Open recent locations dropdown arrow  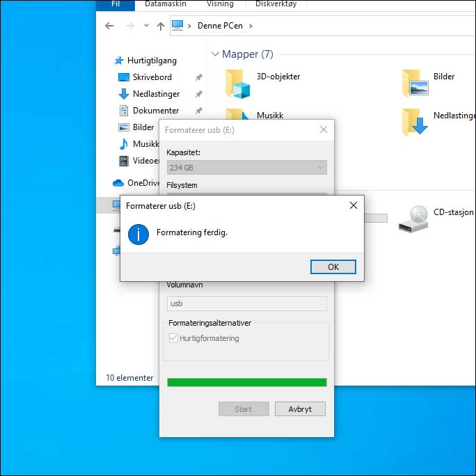[x=146, y=26]
